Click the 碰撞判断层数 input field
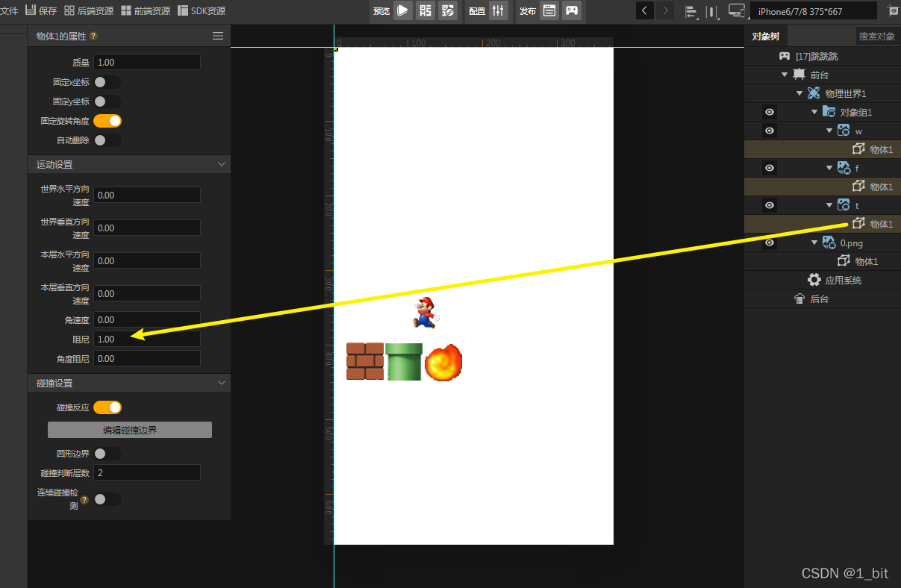The width and height of the screenshot is (901, 588). coord(147,473)
